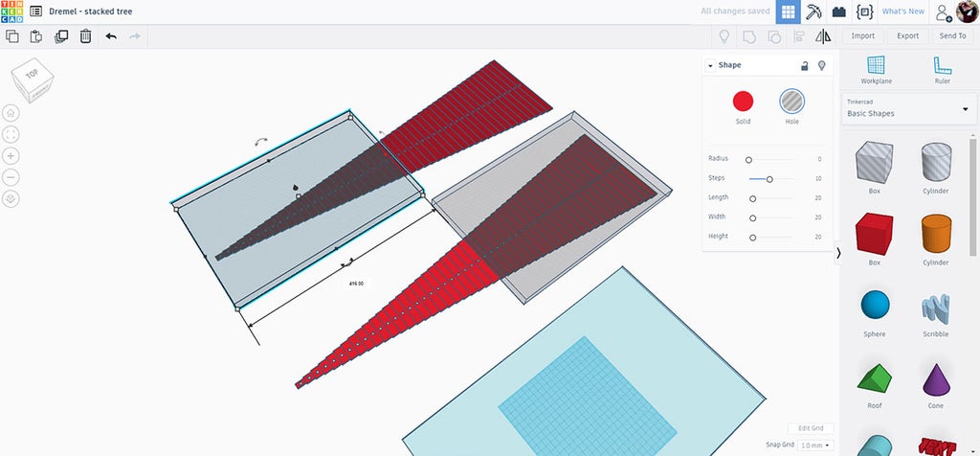The height and width of the screenshot is (456, 980).
Task: Click the Export button
Action: click(907, 36)
